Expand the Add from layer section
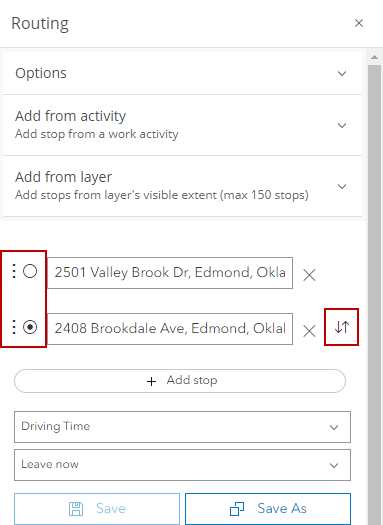383x525 pixels. 182,186
